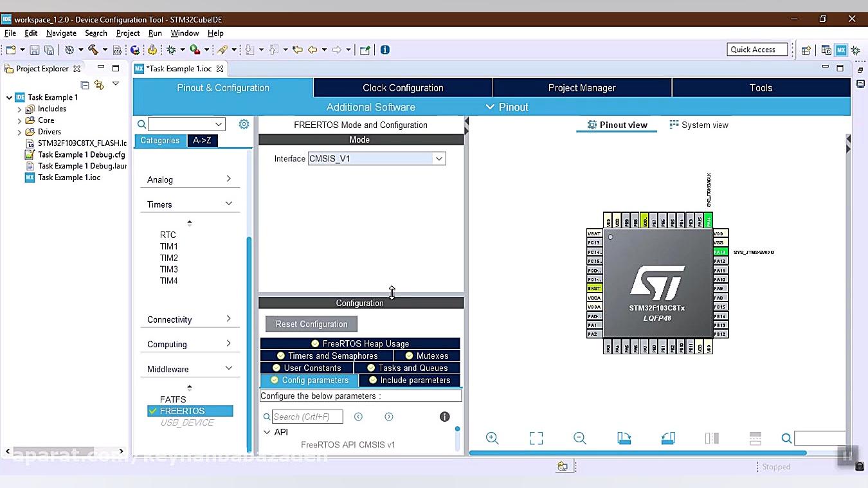The image size is (868, 488).
Task: Click the info icon in the toolbar
Action: tap(384, 50)
